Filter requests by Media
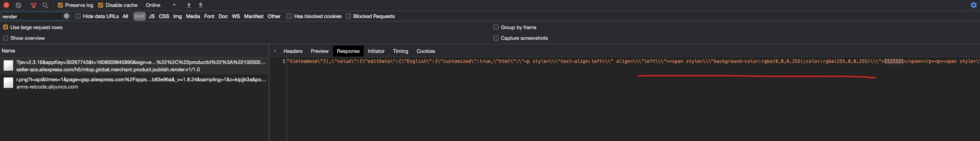Viewport: 980px width, 141px height. [193, 16]
